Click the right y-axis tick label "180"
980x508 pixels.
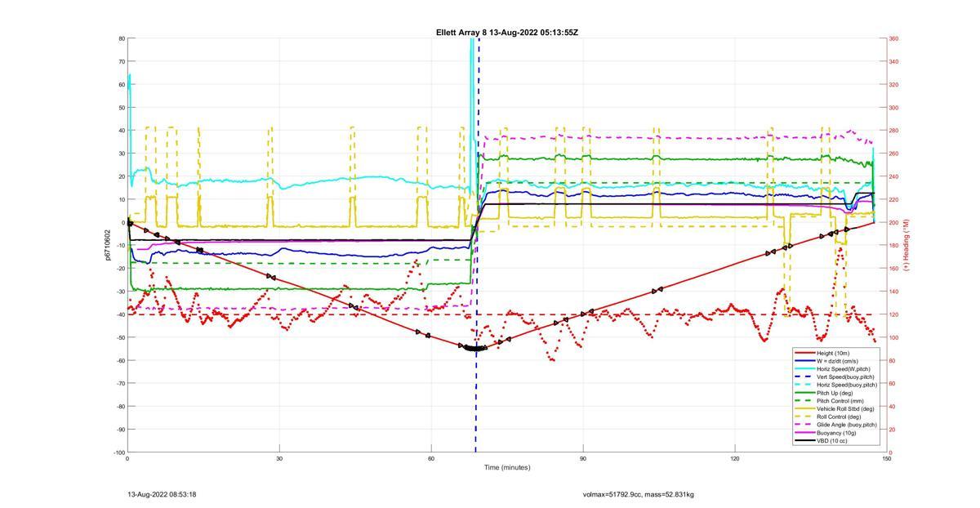894,245
